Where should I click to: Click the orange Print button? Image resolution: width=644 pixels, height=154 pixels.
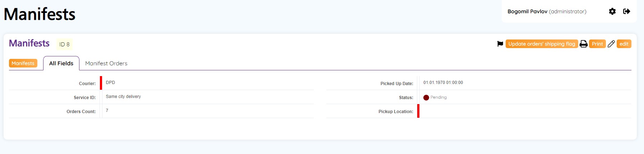pyautogui.click(x=597, y=44)
